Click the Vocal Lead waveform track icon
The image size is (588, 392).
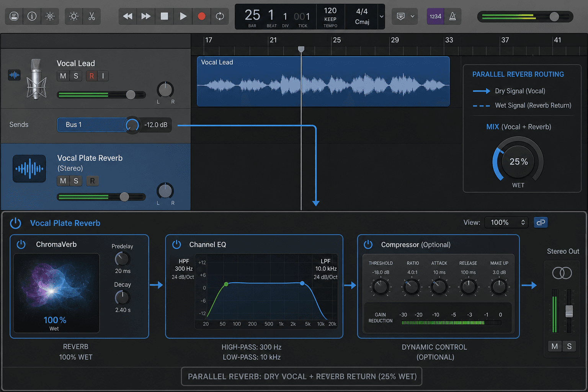14,75
